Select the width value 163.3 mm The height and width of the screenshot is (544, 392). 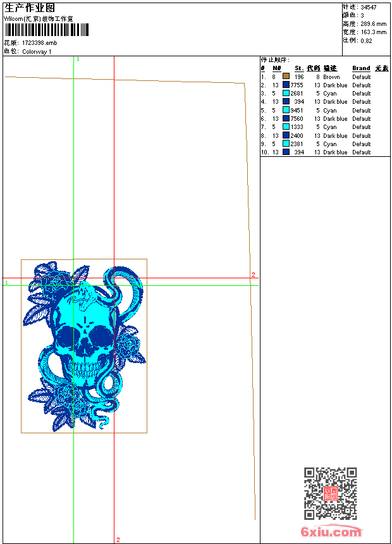[373, 32]
